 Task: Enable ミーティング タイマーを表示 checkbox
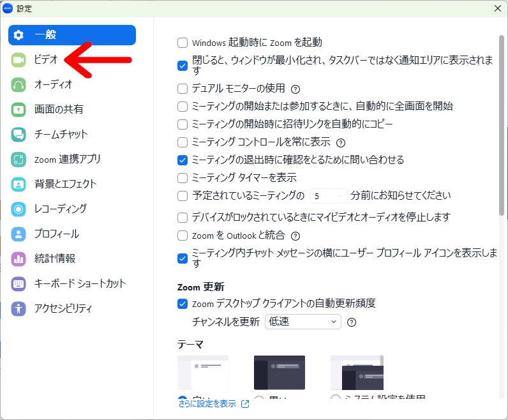(x=183, y=178)
